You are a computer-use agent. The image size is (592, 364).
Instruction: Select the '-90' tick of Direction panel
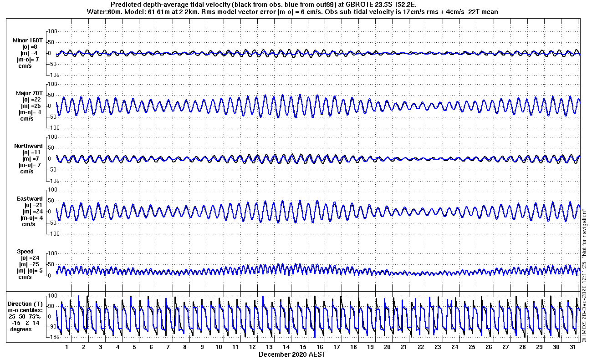pyautogui.click(x=51, y=327)
